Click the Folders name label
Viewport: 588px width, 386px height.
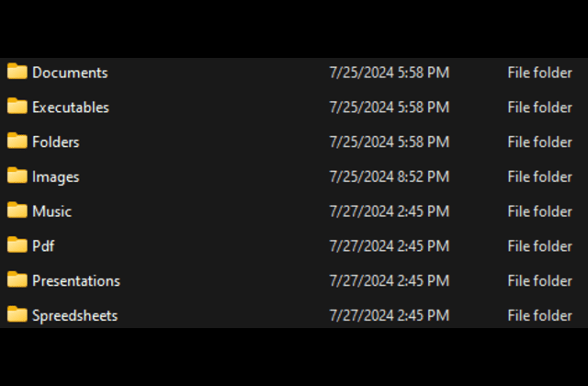tap(56, 142)
